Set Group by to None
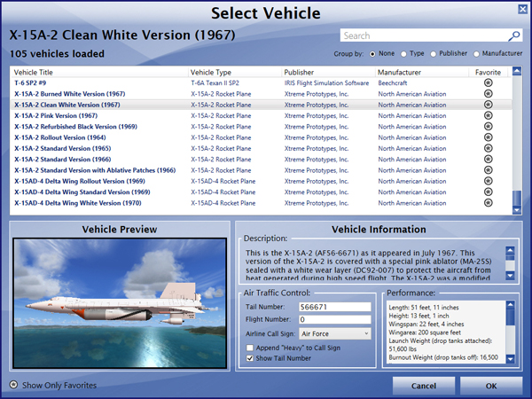532x399 pixels. coord(372,54)
